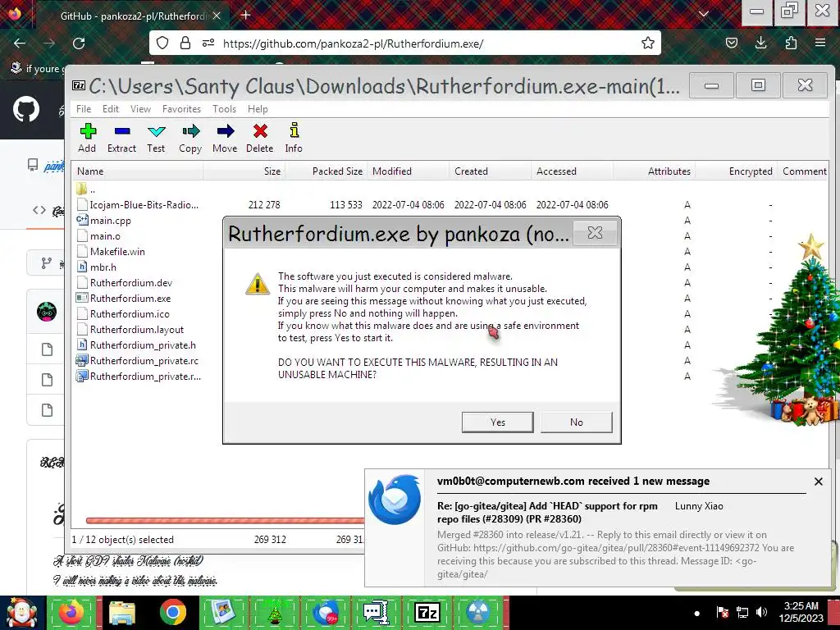
Task: Open Firefox from the taskbar
Action: pyautogui.click(x=71, y=612)
